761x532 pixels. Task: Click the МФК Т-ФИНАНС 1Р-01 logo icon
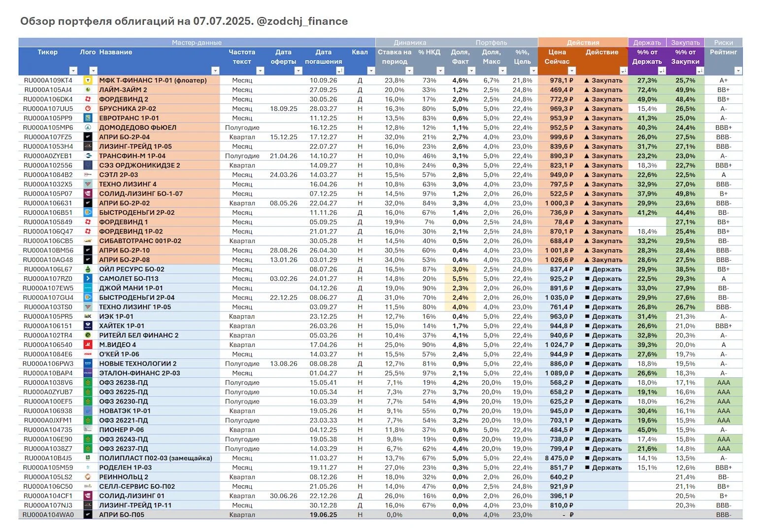click(x=88, y=80)
